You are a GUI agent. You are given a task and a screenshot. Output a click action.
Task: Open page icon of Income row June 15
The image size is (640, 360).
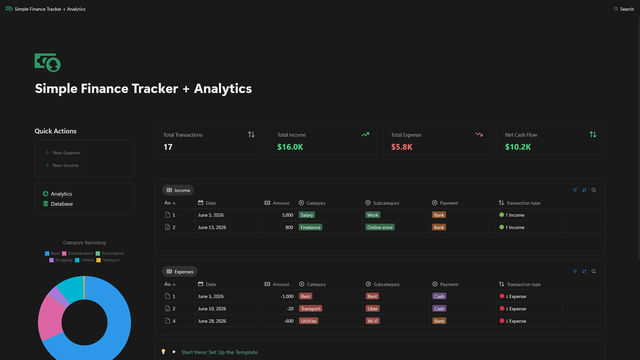click(x=167, y=227)
